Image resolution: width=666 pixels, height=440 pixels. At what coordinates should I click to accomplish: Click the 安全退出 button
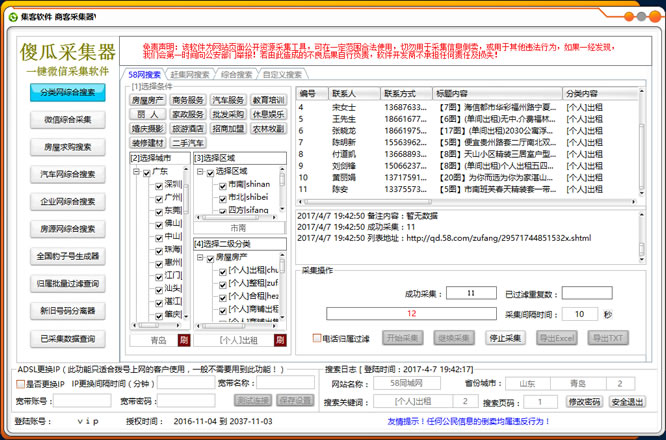coord(627,401)
